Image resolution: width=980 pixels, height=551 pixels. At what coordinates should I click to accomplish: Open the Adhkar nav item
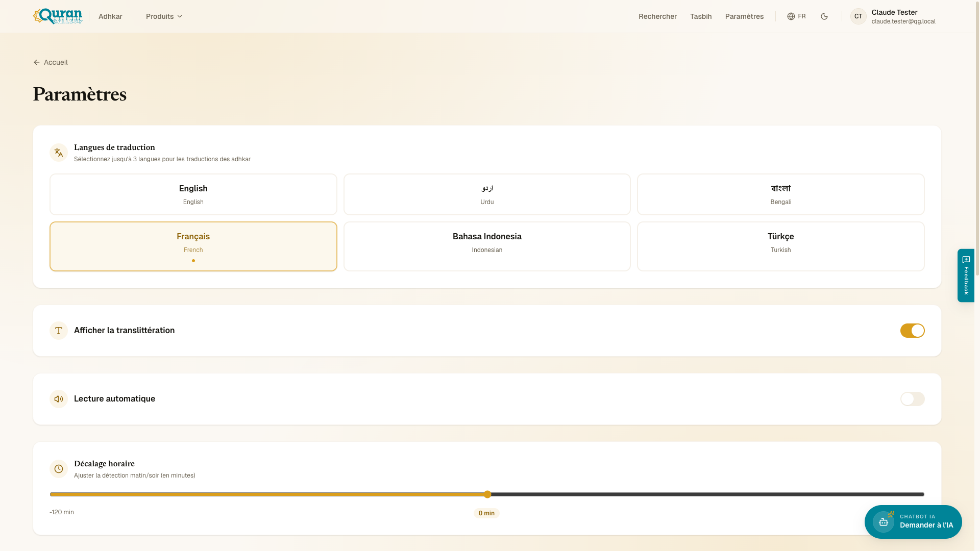[x=110, y=16]
